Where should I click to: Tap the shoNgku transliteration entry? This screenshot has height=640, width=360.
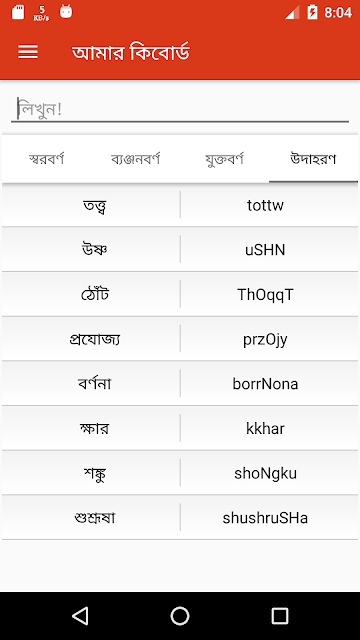265,473
